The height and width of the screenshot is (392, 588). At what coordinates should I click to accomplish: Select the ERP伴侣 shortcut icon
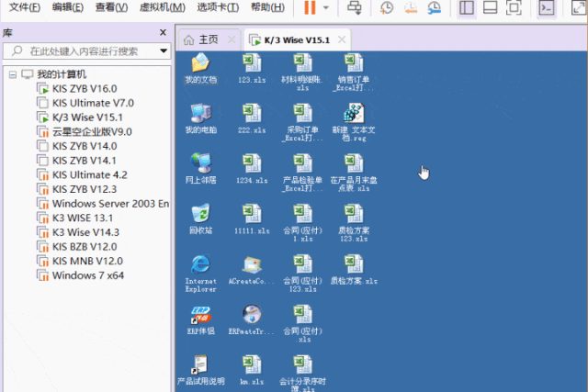click(x=200, y=320)
